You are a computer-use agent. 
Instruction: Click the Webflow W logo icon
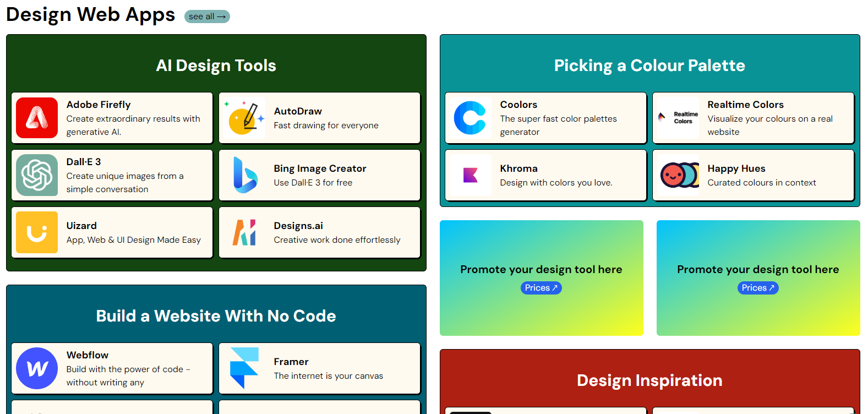pos(37,368)
